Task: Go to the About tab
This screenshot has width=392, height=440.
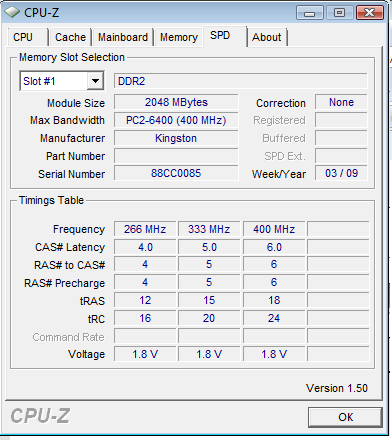Action: point(267,37)
